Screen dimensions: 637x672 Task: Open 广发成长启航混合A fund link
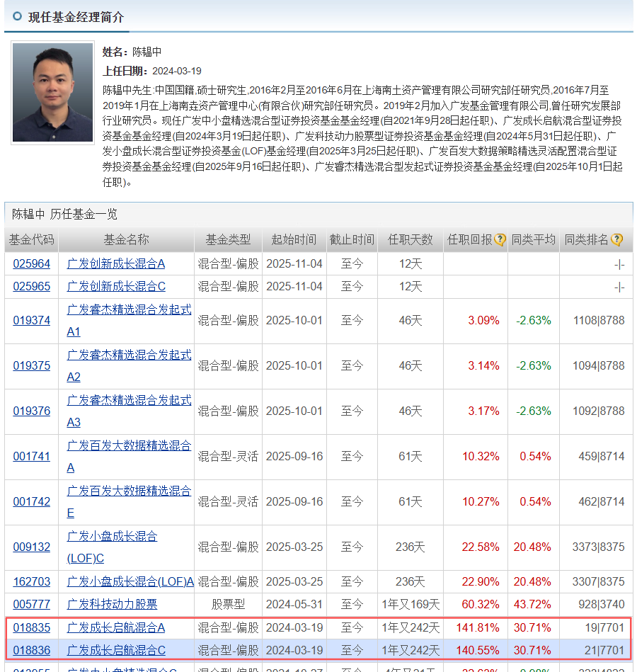coord(116,628)
